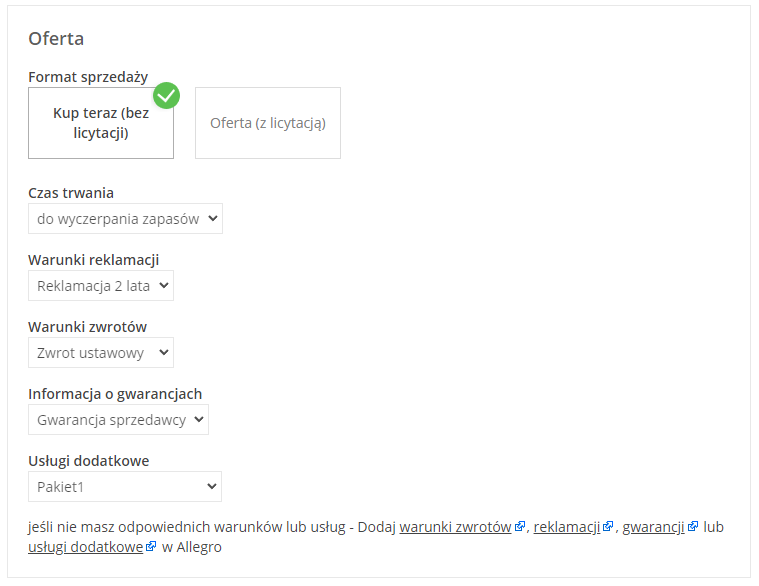Open the dropdown showing Pakiet1
Screen dimensions: 759x586
pos(125,486)
